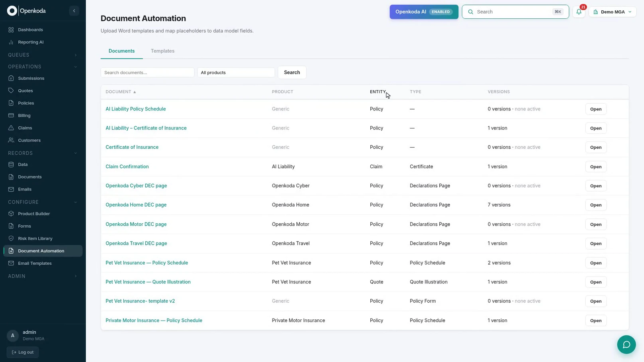Focus the global Search box
This screenshot has height=362, width=644.
(x=515, y=12)
